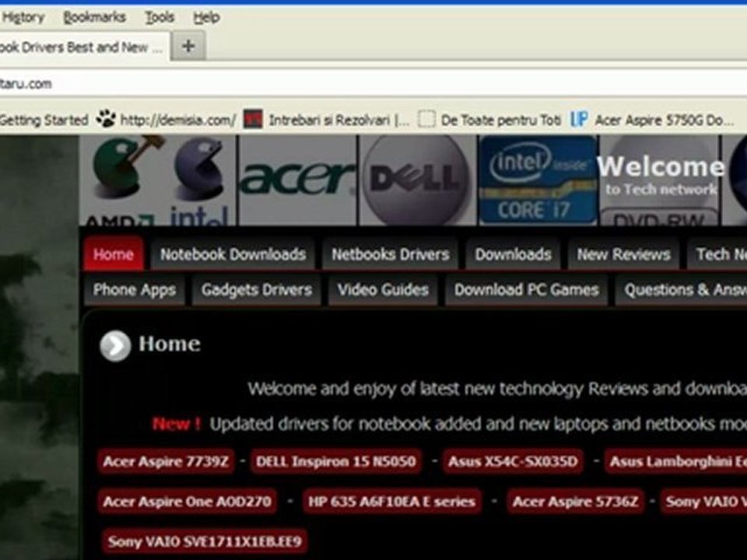The image size is (747, 560).
Task: Open the Tools menu
Action: click(x=160, y=18)
